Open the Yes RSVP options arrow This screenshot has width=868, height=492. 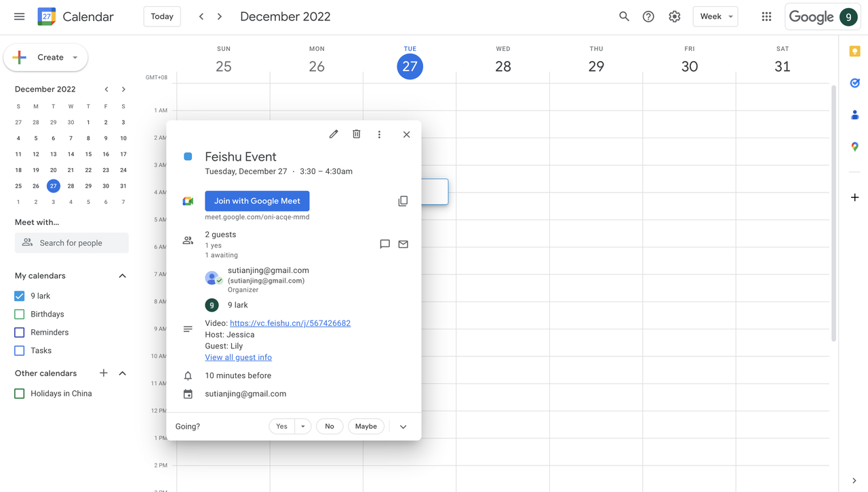[303, 426]
